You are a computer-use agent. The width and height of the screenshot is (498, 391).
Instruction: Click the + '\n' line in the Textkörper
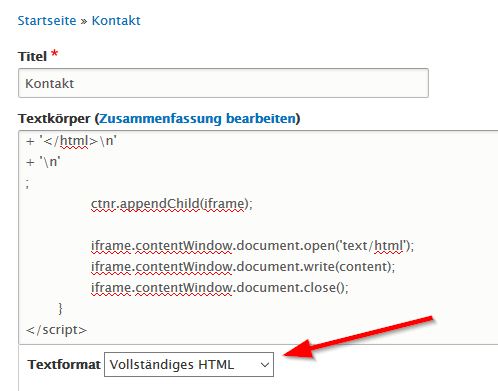tap(43, 162)
